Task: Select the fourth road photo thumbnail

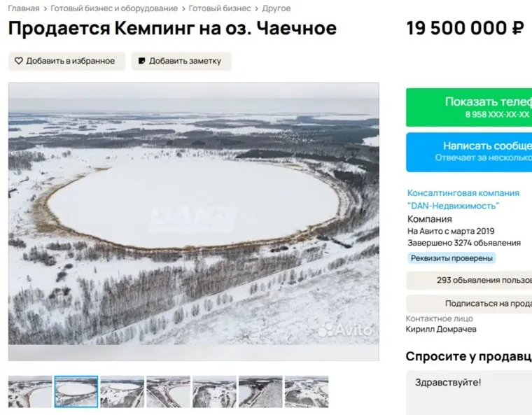Action: point(168,392)
